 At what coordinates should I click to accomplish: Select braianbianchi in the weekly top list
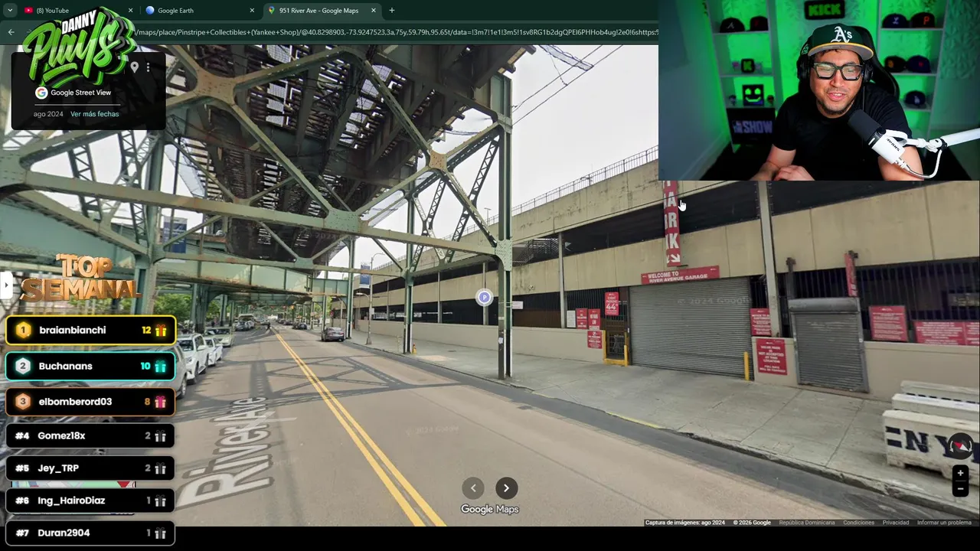[90, 331]
